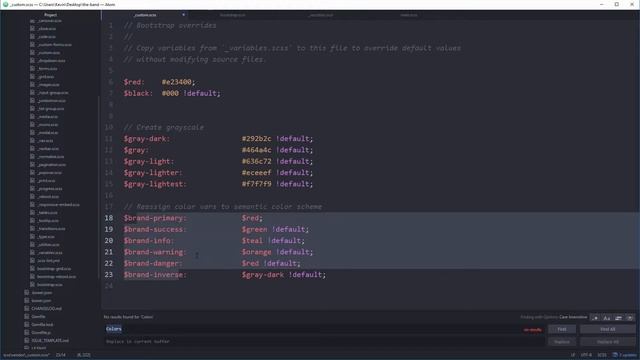Click line number 18 in the gutter
Image resolution: width=640 pixels, height=360 pixels.
point(109,218)
